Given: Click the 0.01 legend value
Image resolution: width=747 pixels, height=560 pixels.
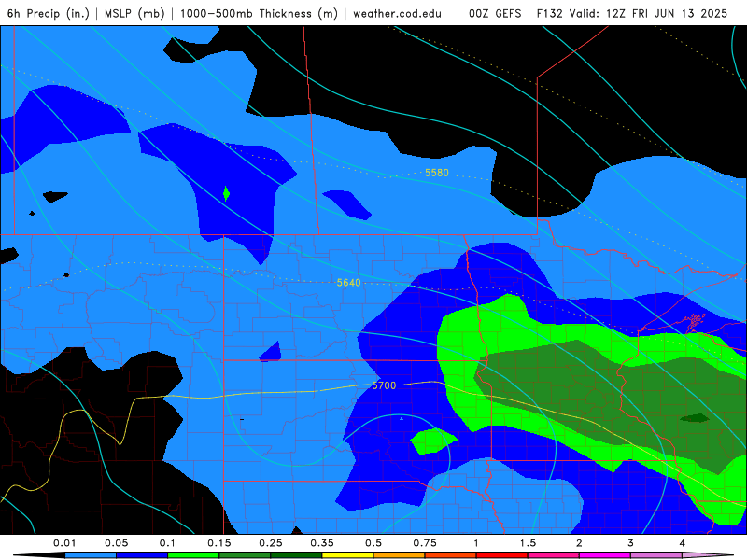Looking at the screenshot, I should pyautogui.click(x=64, y=543).
